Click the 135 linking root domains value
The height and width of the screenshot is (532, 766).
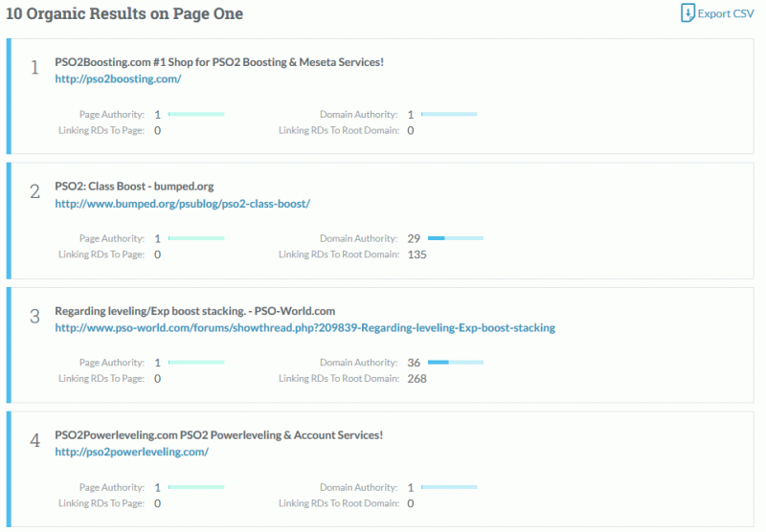pyautogui.click(x=417, y=255)
